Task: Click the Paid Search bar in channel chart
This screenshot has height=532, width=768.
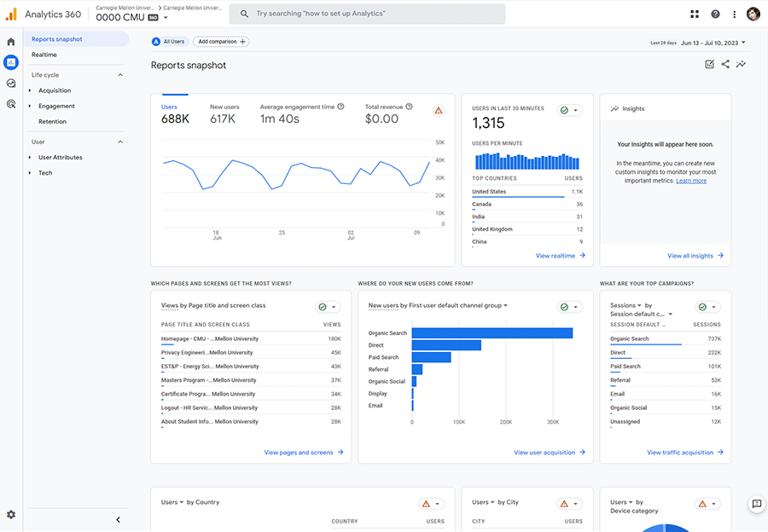Action: point(432,357)
